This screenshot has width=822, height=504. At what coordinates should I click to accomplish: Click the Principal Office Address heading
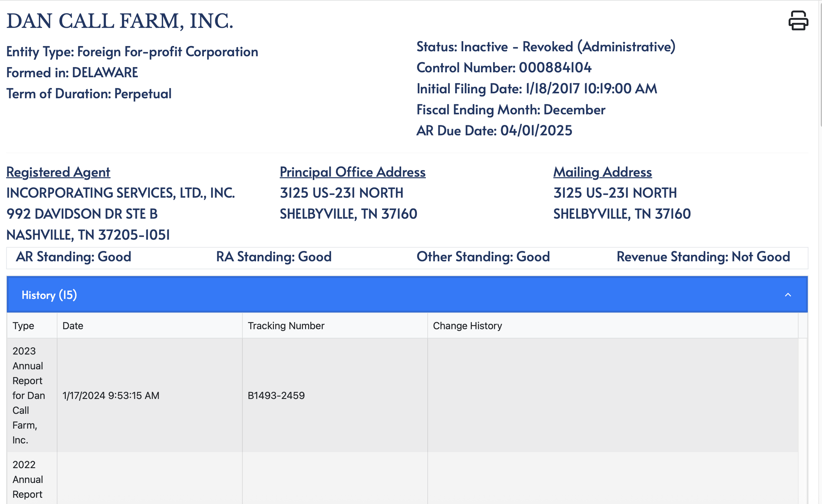(x=352, y=172)
